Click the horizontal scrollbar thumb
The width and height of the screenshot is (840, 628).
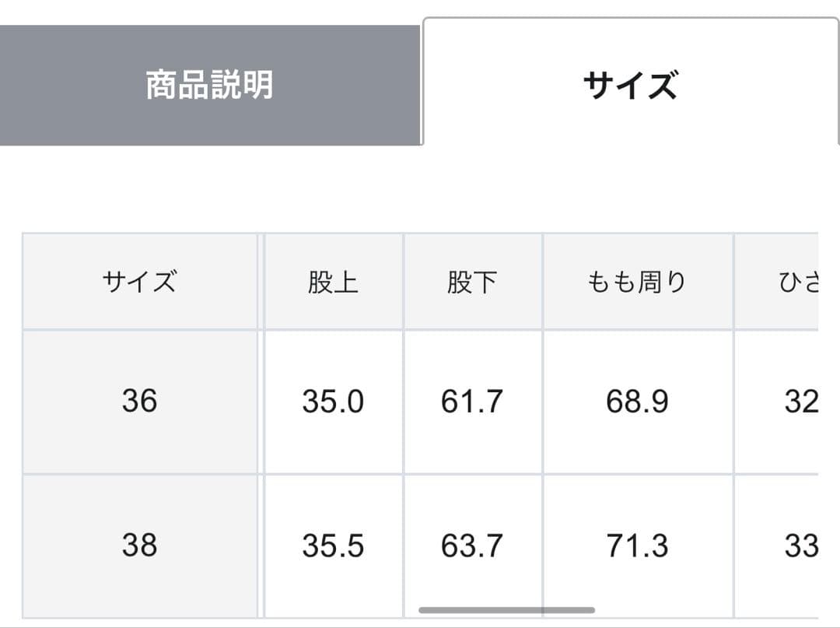(x=506, y=610)
